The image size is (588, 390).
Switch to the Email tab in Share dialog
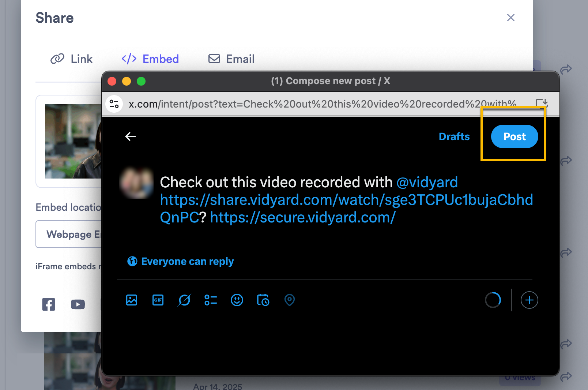pyautogui.click(x=231, y=59)
